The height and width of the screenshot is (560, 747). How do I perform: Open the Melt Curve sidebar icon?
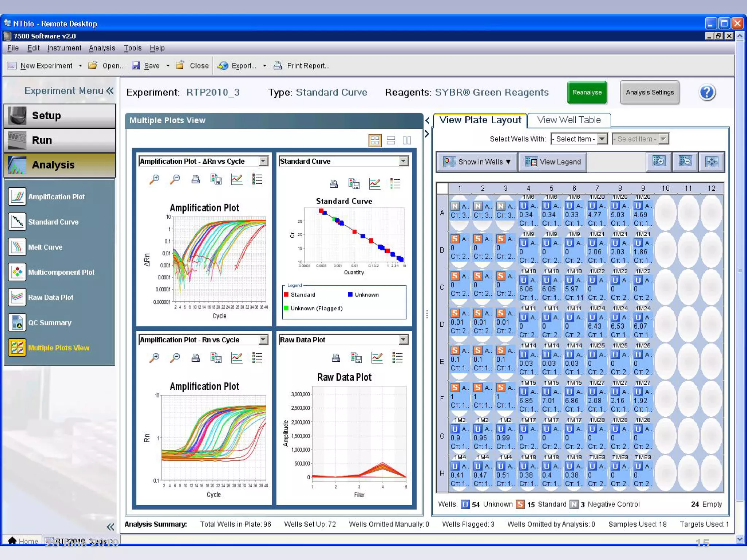tap(17, 247)
